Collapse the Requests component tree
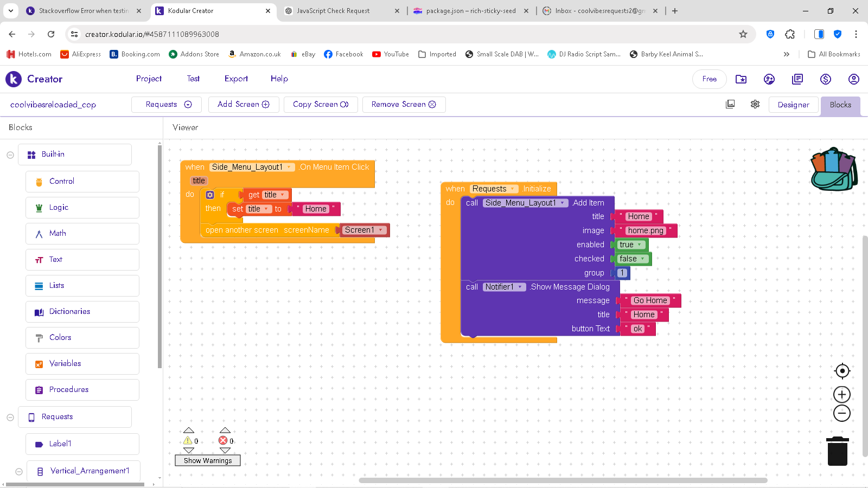Image resolution: width=868 pixels, height=488 pixels. click(10, 417)
